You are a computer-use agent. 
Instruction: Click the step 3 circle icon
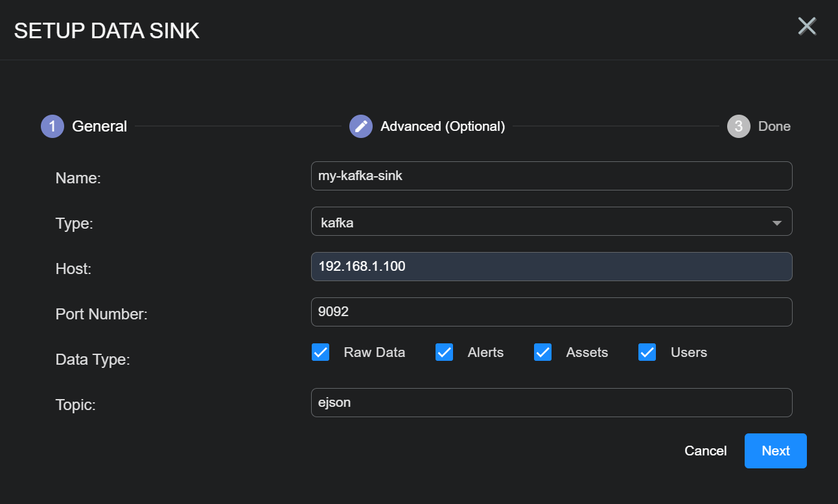tap(738, 126)
